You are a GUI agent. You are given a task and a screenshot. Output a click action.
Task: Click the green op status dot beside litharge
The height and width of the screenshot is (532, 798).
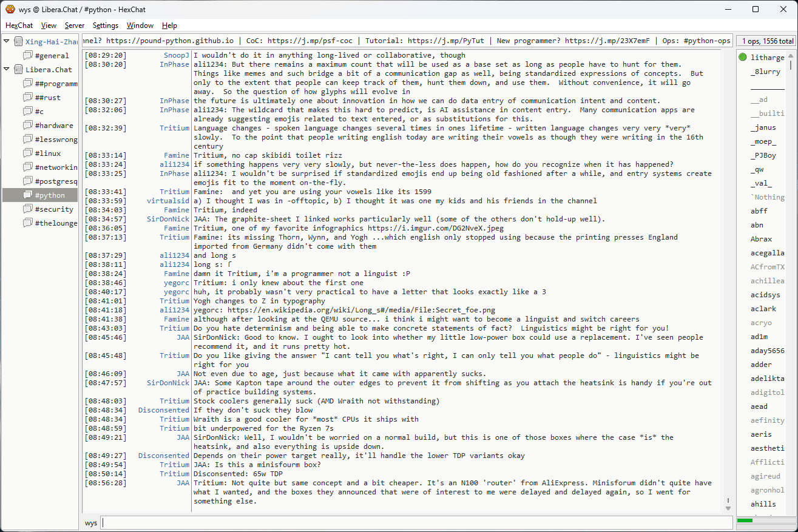[743, 58]
